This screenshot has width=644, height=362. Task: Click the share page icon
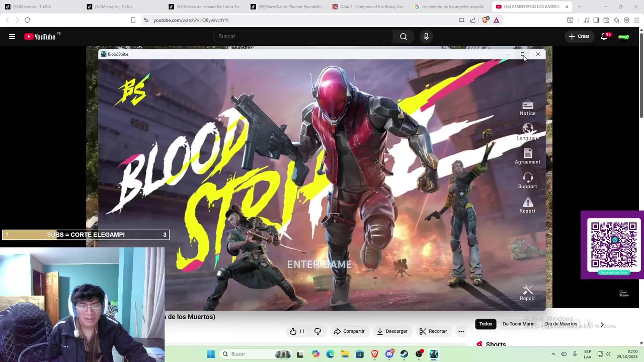click(x=473, y=20)
